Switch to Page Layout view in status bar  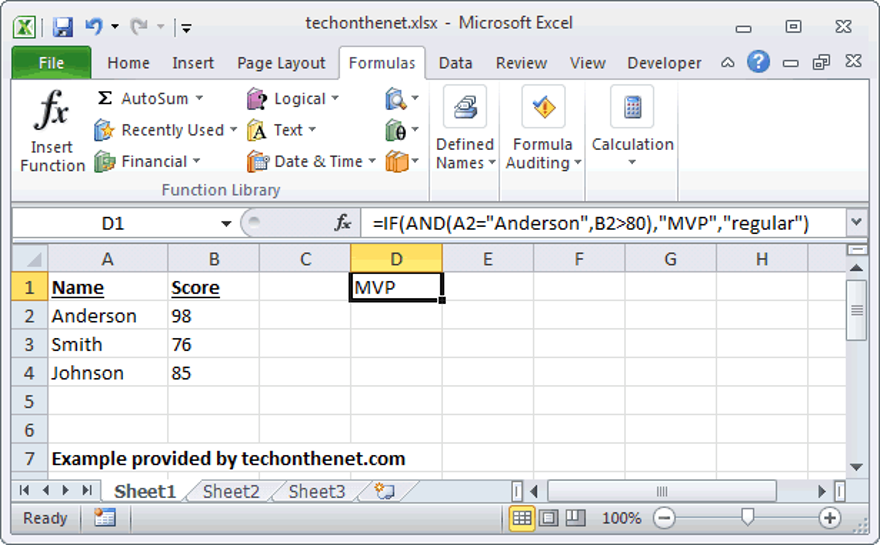tap(548, 518)
